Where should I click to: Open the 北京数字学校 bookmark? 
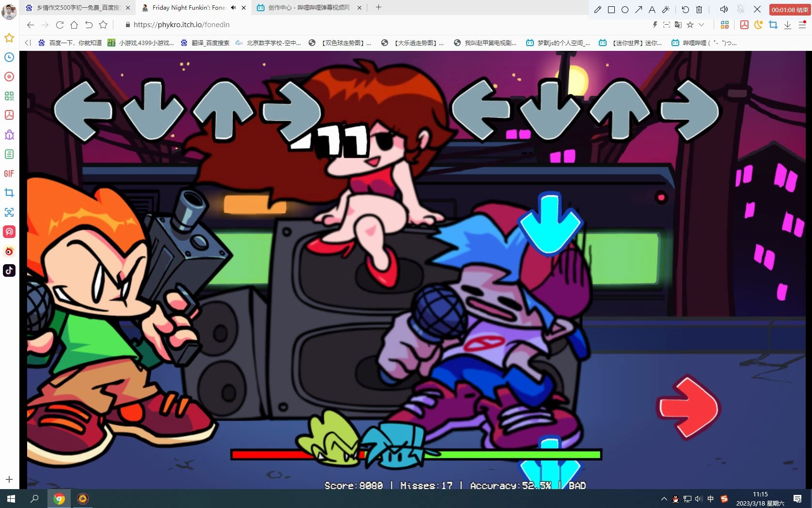(x=268, y=43)
